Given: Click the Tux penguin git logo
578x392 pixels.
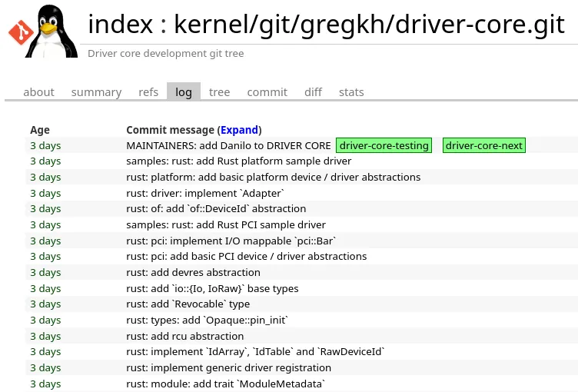Looking at the screenshot, I should point(43,30).
